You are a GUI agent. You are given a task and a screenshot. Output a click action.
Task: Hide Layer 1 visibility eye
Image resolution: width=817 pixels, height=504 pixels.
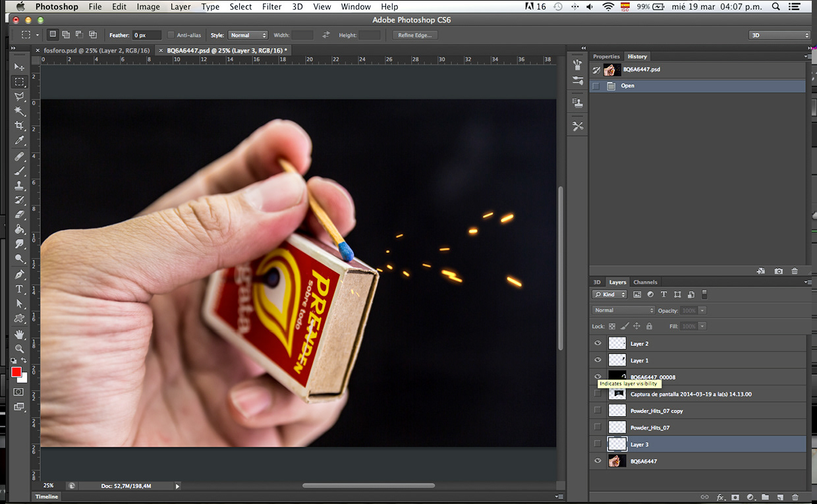click(x=598, y=360)
